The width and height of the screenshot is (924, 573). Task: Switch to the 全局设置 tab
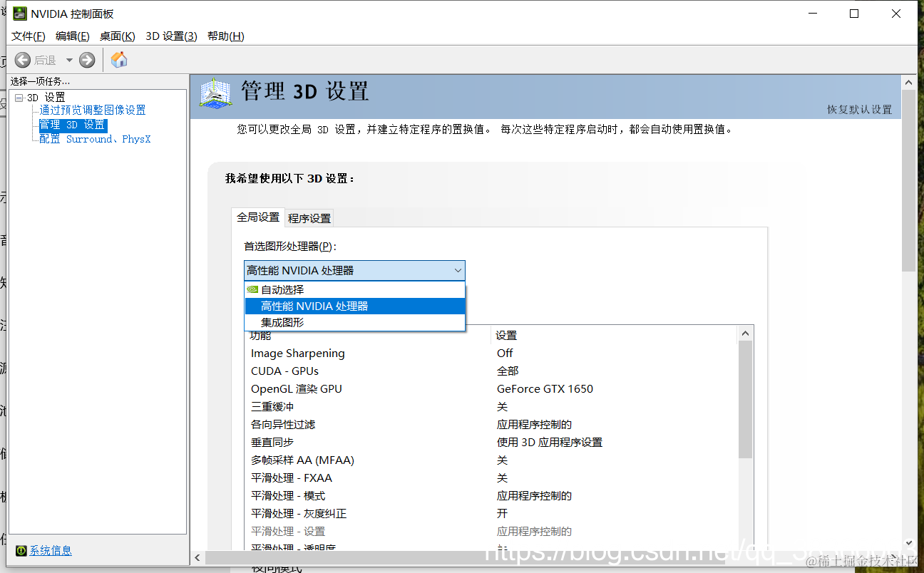[258, 217]
